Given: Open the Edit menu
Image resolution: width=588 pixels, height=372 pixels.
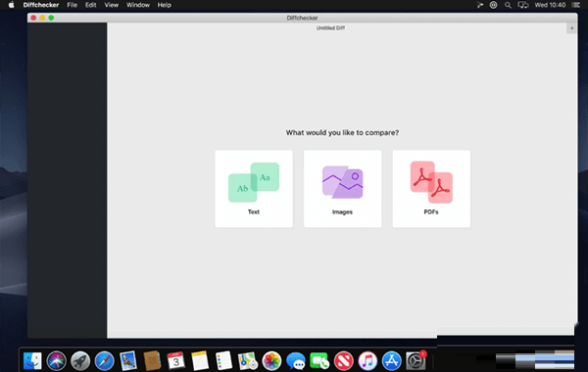Looking at the screenshot, I should click(x=91, y=5).
